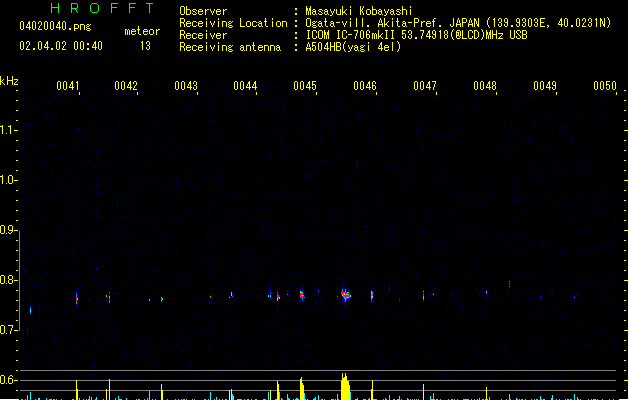Click the 0044 time axis marker
Viewport: 629px width, 400px height.
245,86
